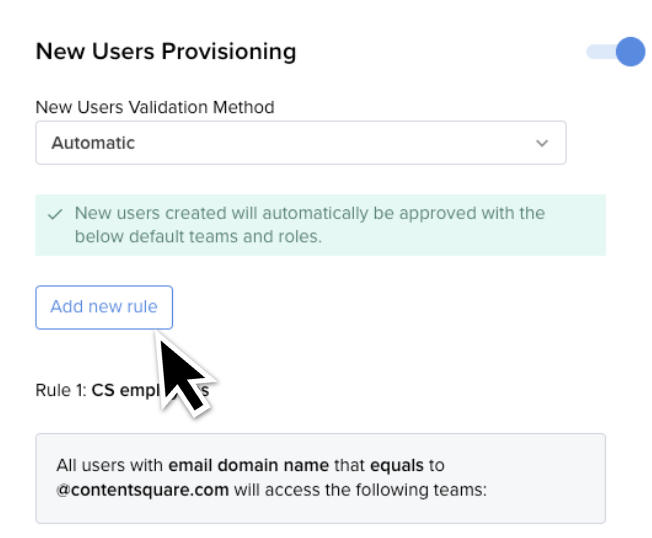Click the blue knob of provisioning switch

630,52
